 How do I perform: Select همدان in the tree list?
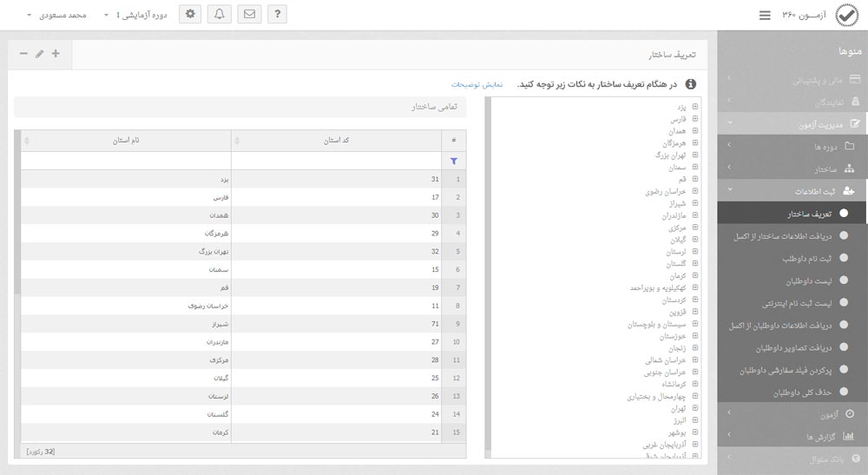(x=677, y=130)
